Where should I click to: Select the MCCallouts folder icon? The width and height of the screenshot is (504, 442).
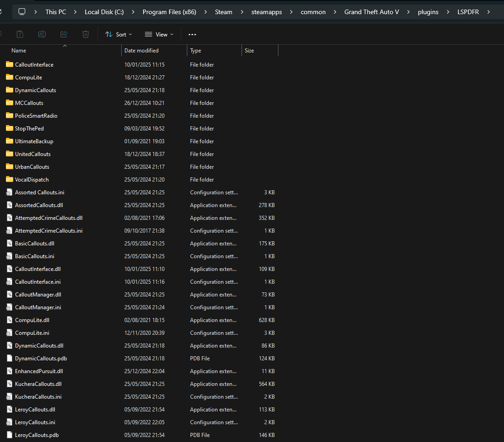click(x=10, y=103)
